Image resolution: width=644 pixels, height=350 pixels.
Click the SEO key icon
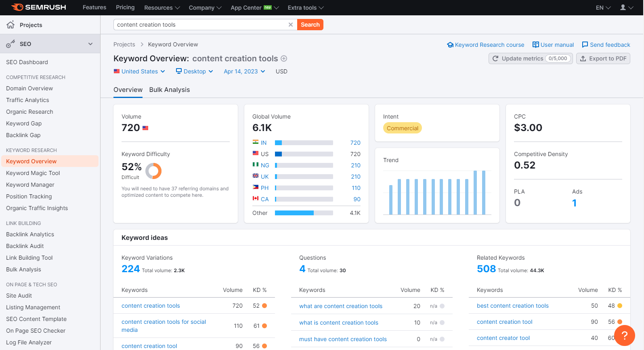tap(10, 44)
